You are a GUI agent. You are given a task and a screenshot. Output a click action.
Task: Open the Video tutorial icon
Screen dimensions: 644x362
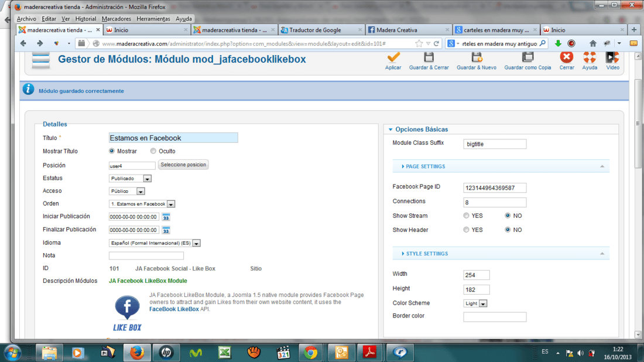(612, 57)
